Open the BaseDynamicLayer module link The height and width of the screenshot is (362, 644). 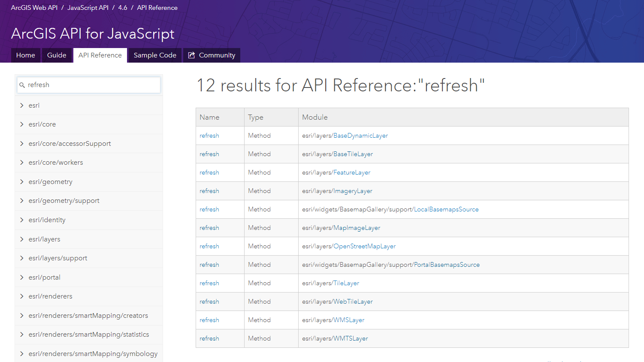coord(360,136)
